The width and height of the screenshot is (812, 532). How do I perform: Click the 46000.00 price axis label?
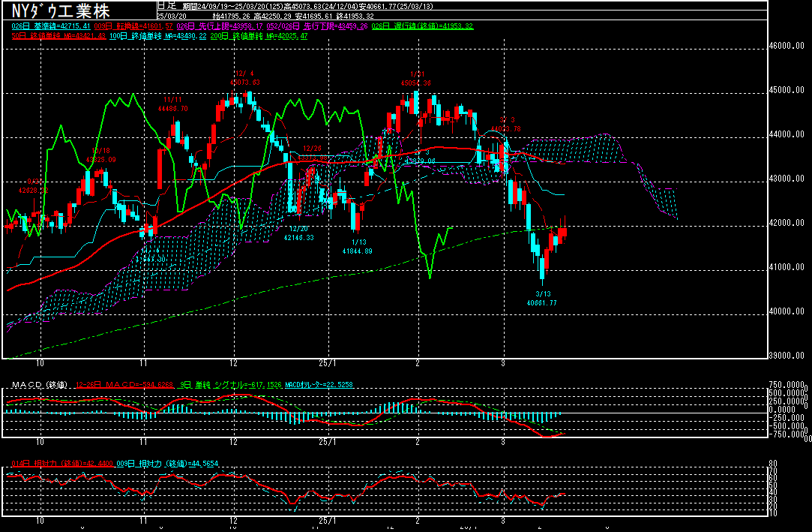787,46
